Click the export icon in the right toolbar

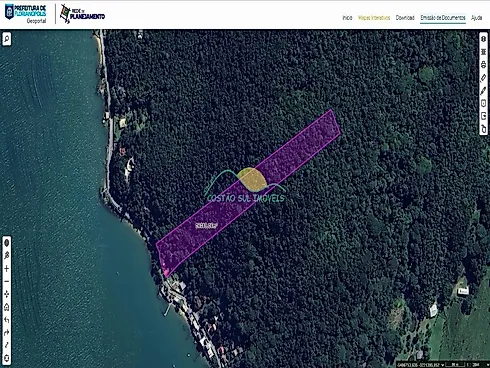click(483, 116)
